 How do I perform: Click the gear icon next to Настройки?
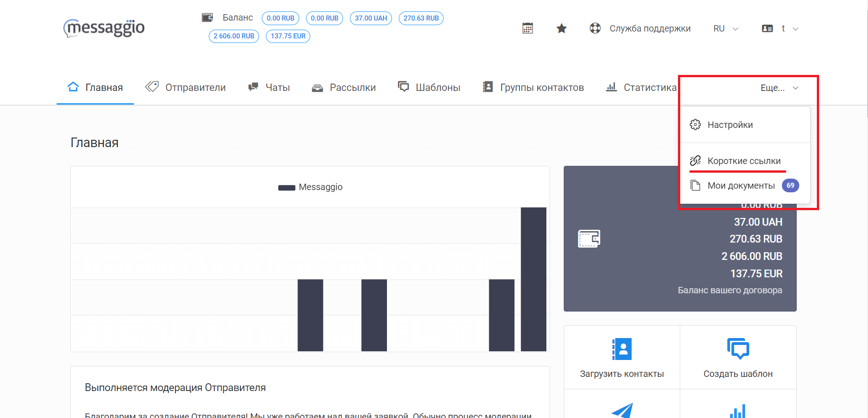(x=695, y=125)
